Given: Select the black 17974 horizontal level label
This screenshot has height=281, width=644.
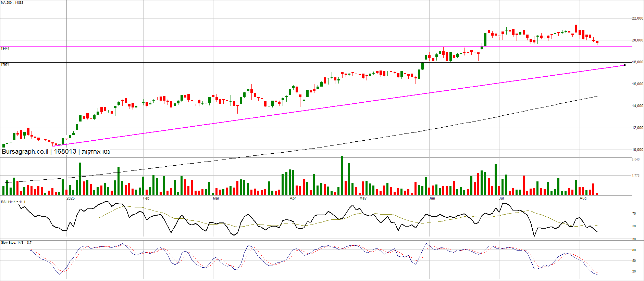Looking at the screenshot, I should point(5,65).
